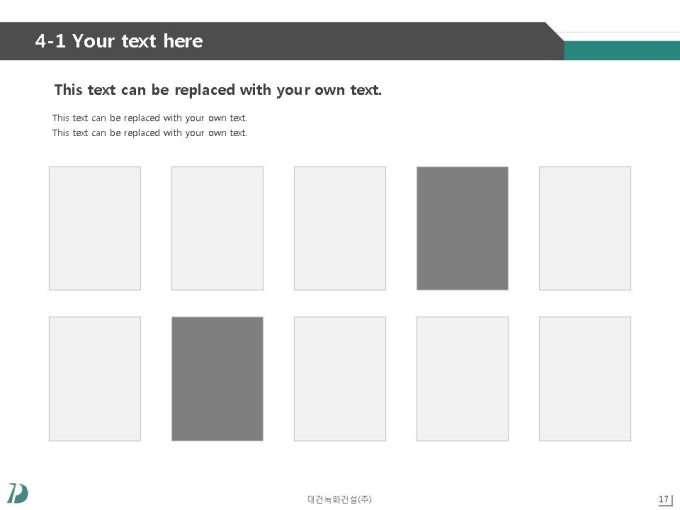
Task: Click the dark gray placeholder in top row
Action: point(462,228)
